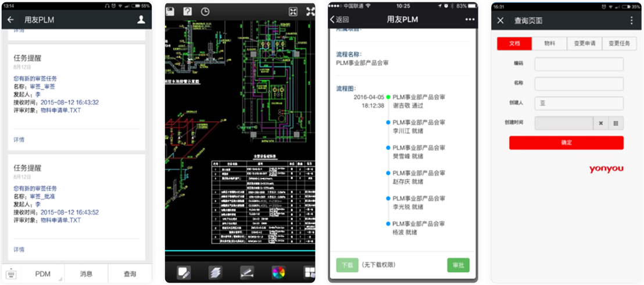Open three-dot menu on 查询页面
This screenshot has height=285, width=644.
[x=631, y=20]
